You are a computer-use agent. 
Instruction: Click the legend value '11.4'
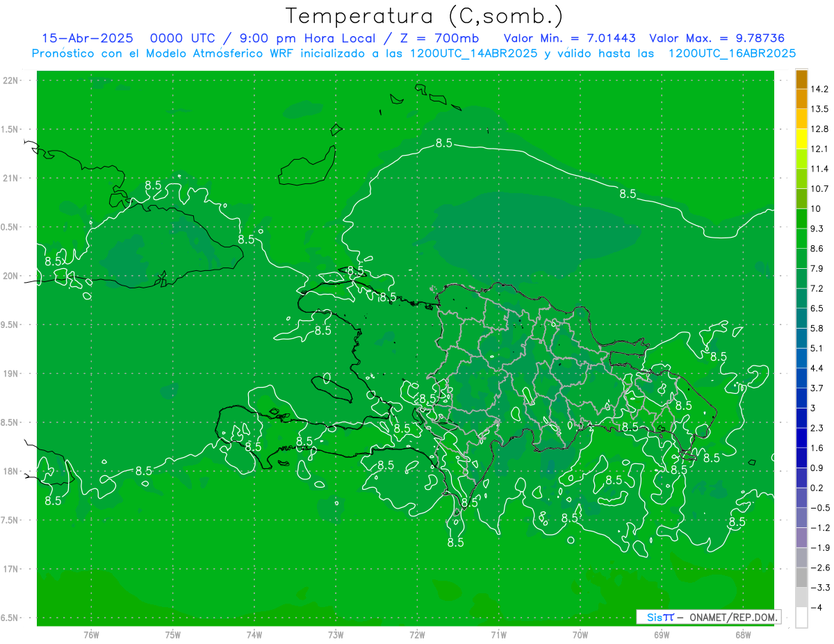coord(819,169)
